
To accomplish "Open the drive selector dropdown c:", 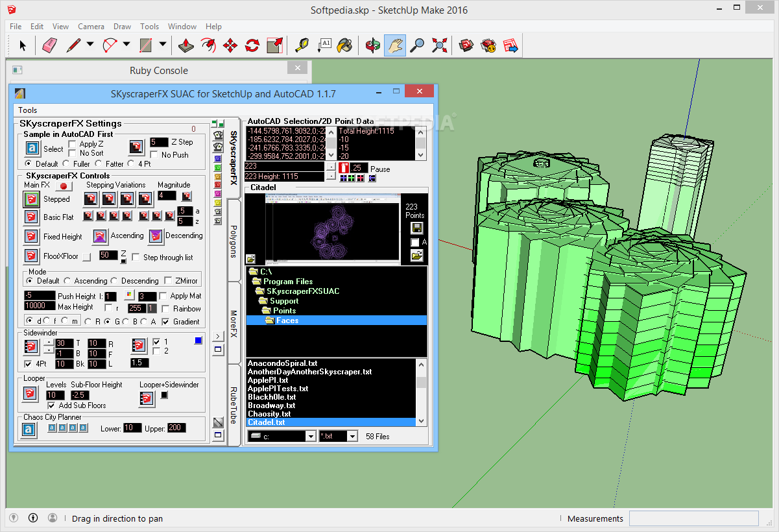I will (309, 437).
